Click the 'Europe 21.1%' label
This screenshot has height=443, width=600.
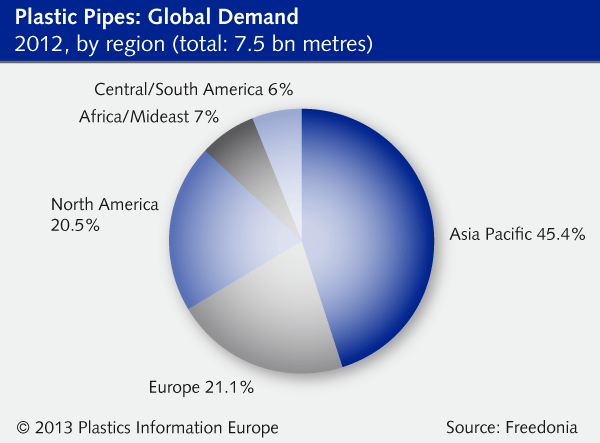point(201,387)
